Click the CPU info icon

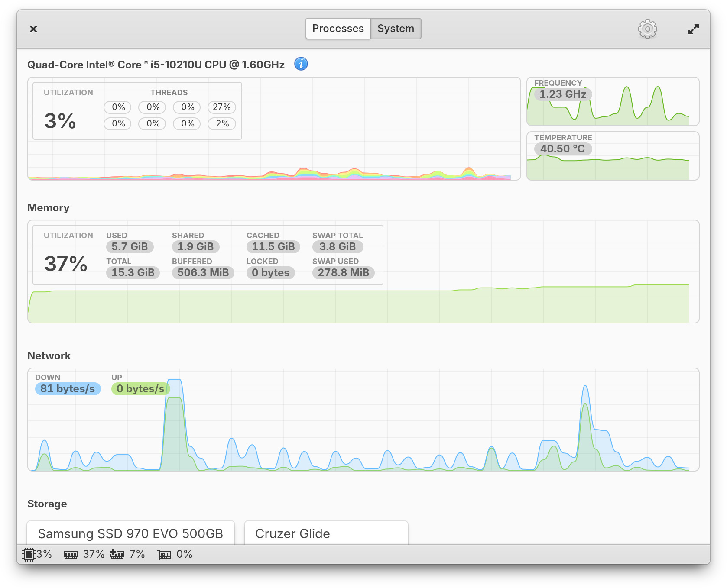pyautogui.click(x=301, y=64)
